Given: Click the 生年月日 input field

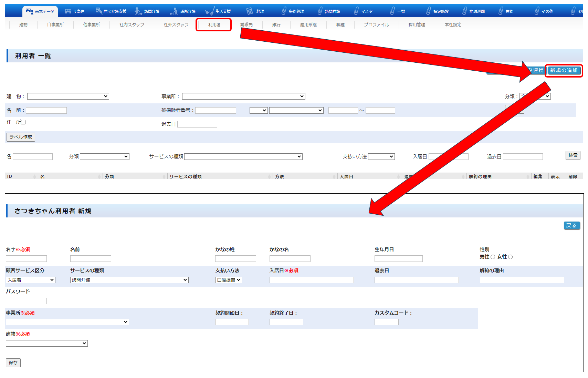Looking at the screenshot, I should 398,259.
